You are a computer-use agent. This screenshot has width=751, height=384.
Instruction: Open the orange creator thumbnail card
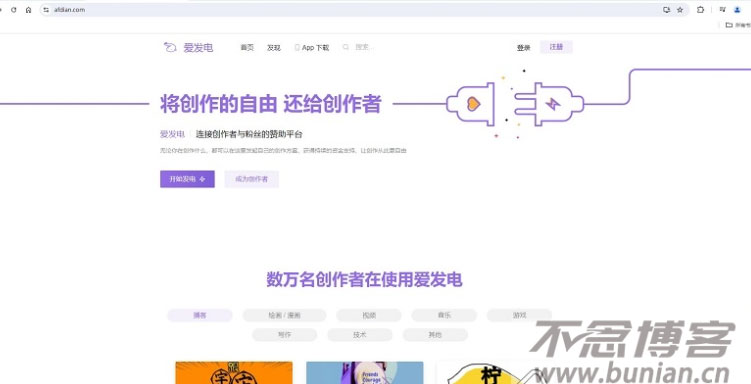click(234, 373)
